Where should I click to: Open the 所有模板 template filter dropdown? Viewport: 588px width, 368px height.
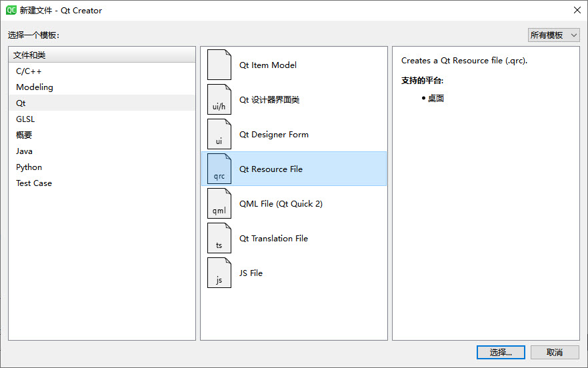coord(553,35)
